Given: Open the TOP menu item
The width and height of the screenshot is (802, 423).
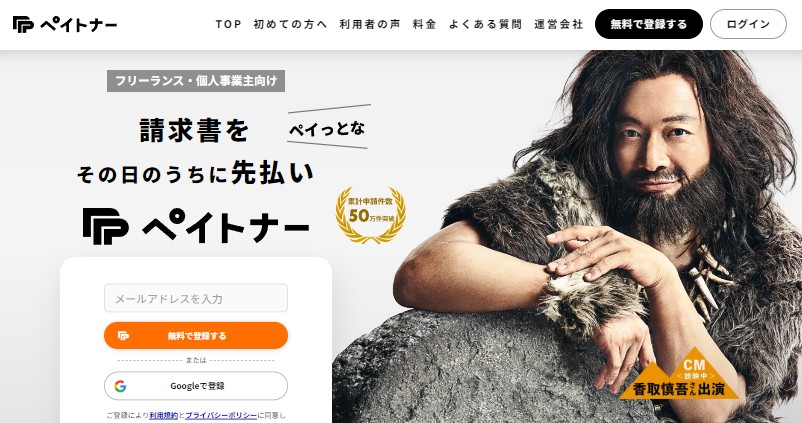Looking at the screenshot, I should point(228,24).
